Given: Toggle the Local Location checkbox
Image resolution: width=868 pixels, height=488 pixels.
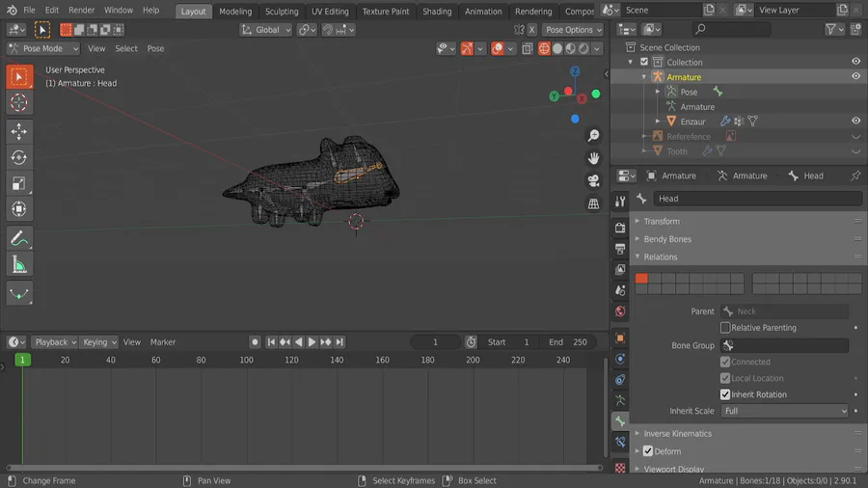Looking at the screenshot, I should [x=725, y=378].
